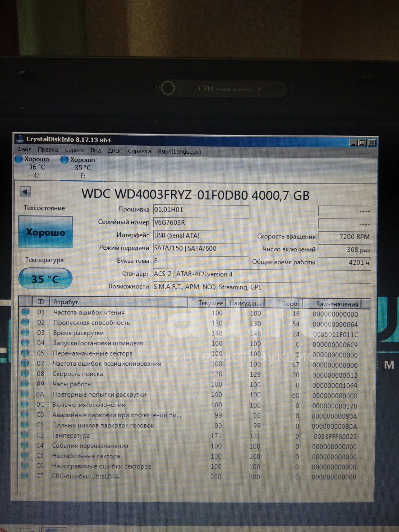The height and width of the screenshot is (532, 399).
Task: Click status icon for 04 Запуски/остановки шпинделя
Action: (25, 342)
